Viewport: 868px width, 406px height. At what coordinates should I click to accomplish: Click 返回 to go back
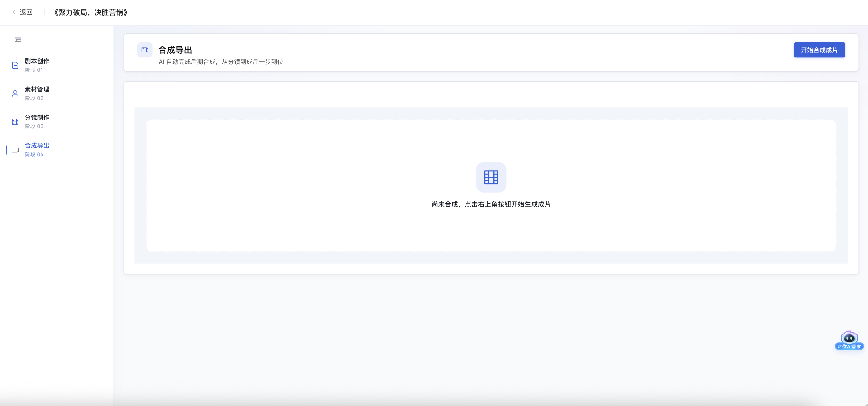pyautogui.click(x=26, y=12)
